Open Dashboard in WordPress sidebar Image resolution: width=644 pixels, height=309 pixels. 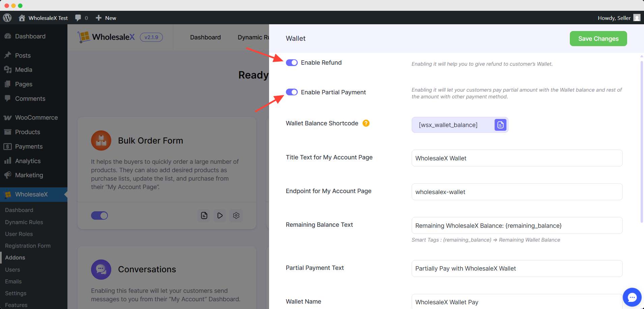tap(34, 36)
